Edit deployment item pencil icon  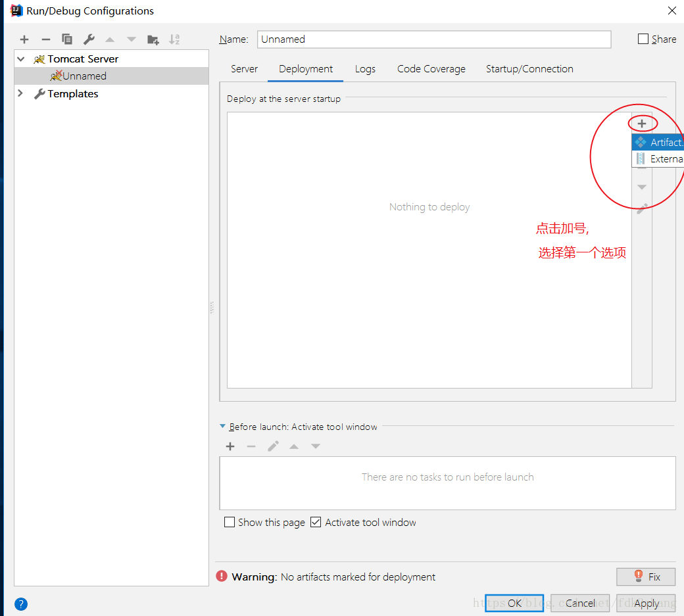642,208
